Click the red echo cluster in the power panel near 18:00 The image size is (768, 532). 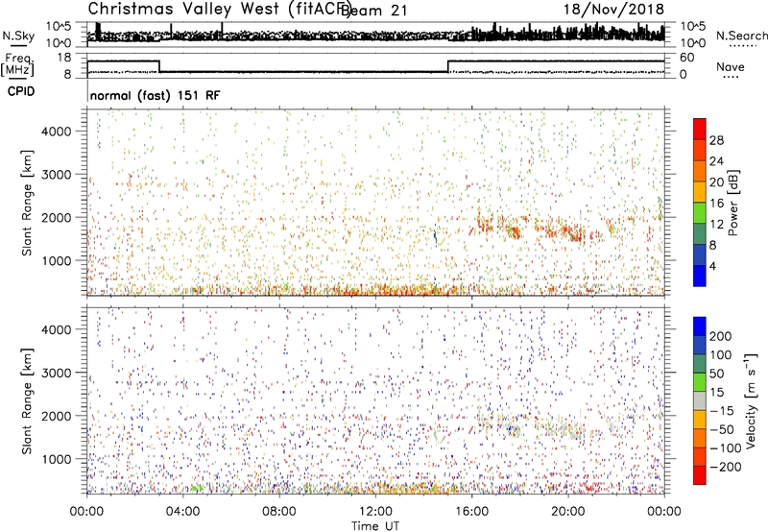(x=515, y=231)
